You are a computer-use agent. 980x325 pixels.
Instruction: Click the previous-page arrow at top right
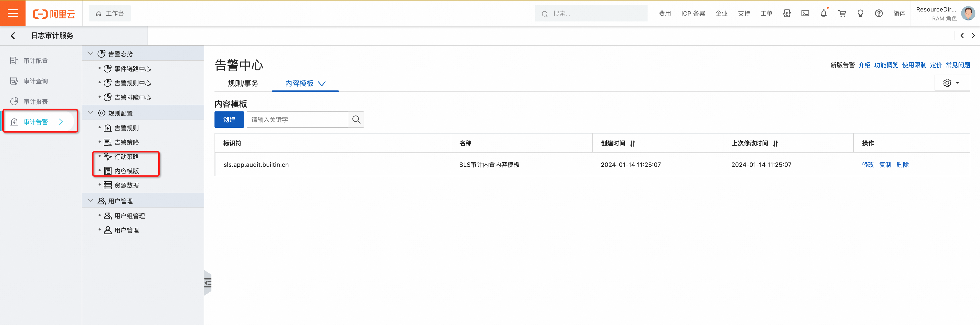tap(962, 36)
